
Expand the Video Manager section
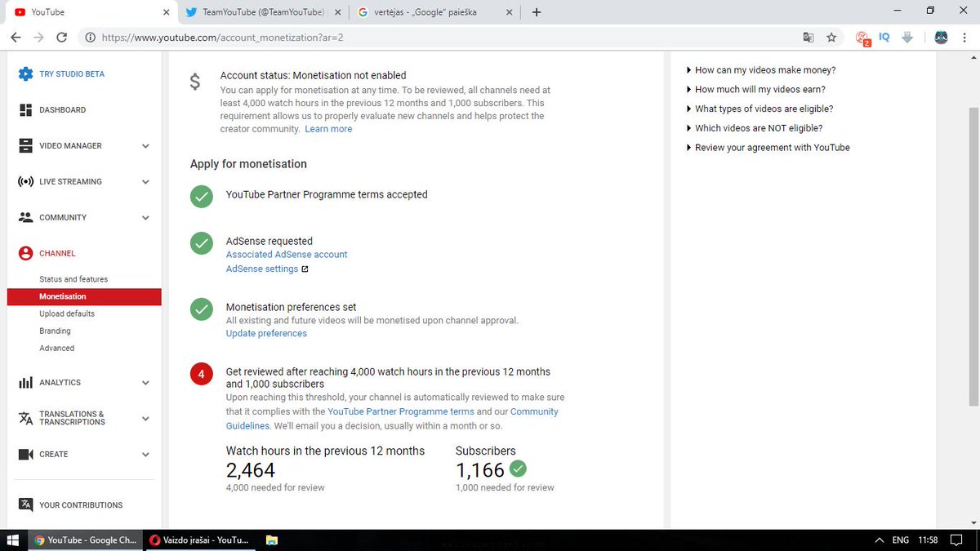(145, 146)
